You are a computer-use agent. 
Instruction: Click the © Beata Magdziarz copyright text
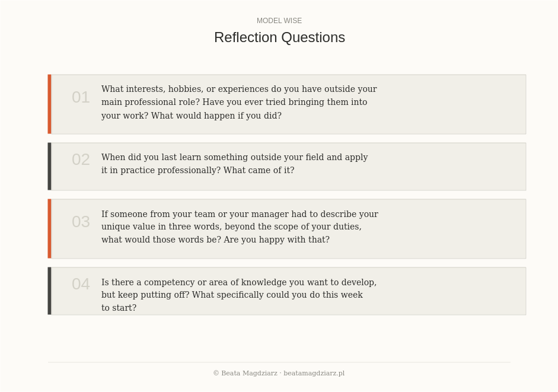tap(245, 373)
